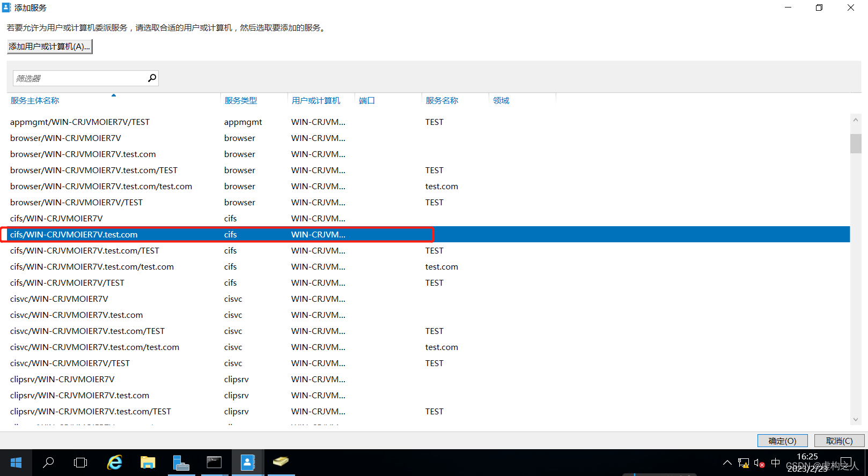Viewport: 868px width, 476px height.
Task: Select cisvc/WIN-CRJVMOIER7V row
Action: pos(428,299)
